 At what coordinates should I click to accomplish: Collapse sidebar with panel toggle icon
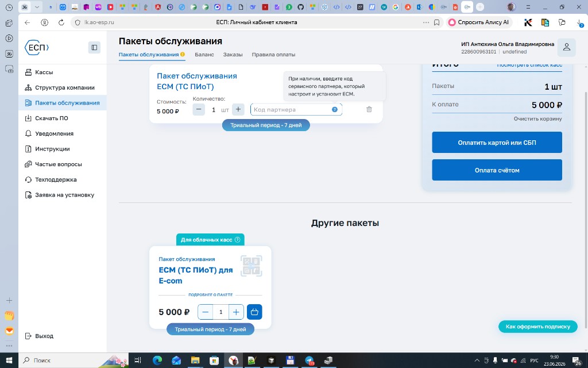click(94, 47)
